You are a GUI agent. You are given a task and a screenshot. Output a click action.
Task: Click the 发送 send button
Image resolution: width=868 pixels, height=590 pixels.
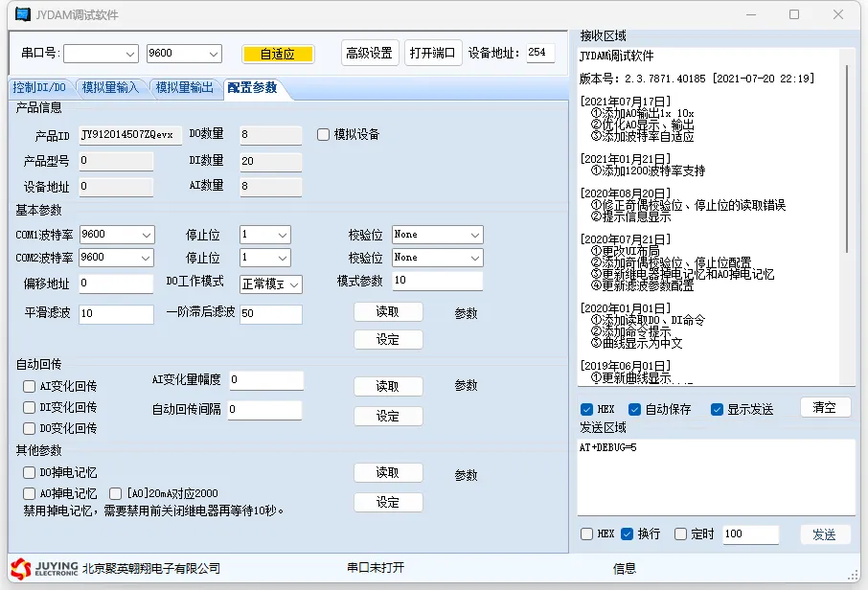(x=825, y=534)
